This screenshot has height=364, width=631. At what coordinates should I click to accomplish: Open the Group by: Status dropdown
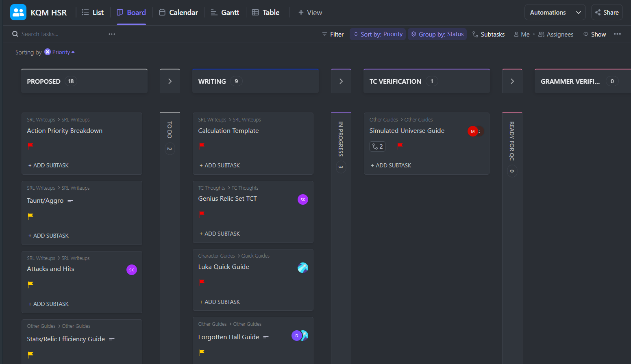(437, 34)
